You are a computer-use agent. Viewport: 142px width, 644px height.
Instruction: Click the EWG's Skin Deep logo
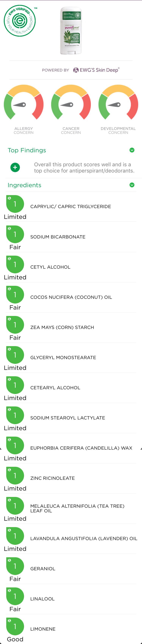coord(96,70)
